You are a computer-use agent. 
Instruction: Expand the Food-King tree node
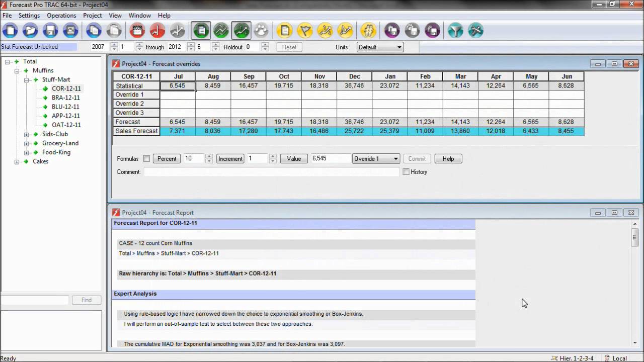coord(27,152)
